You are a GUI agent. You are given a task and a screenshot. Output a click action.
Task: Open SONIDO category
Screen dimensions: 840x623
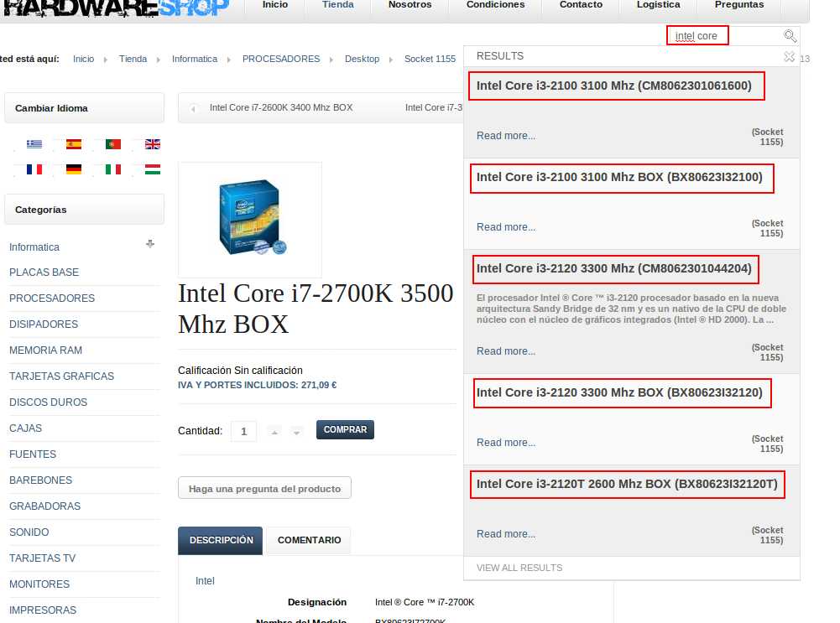tap(29, 532)
